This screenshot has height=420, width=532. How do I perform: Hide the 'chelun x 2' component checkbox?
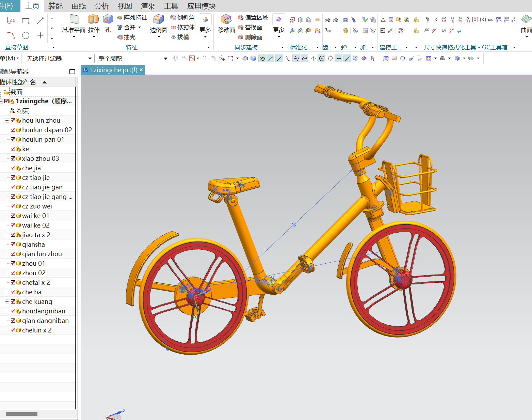pos(13,330)
